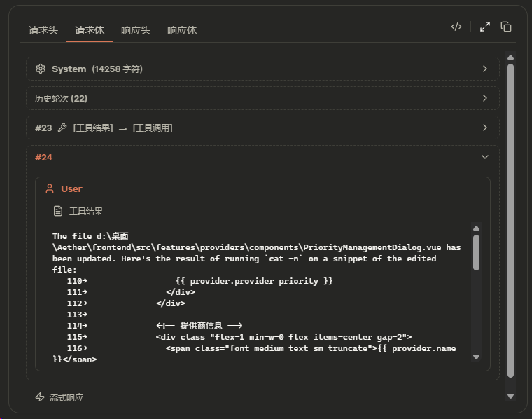The image size is (532, 419).
Task: Click line 115 div class text
Action: tap(283, 337)
